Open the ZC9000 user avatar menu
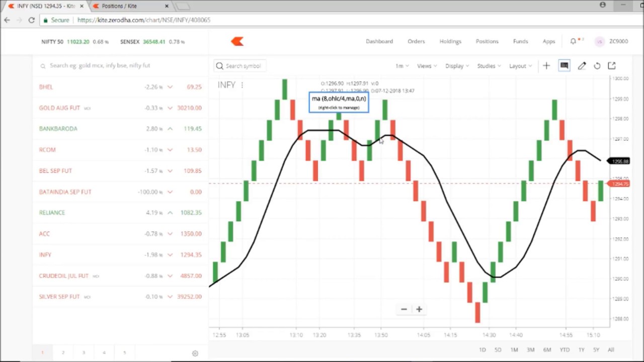Image resolution: width=644 pixels, height=362 pixels. [x=599, y=42]
